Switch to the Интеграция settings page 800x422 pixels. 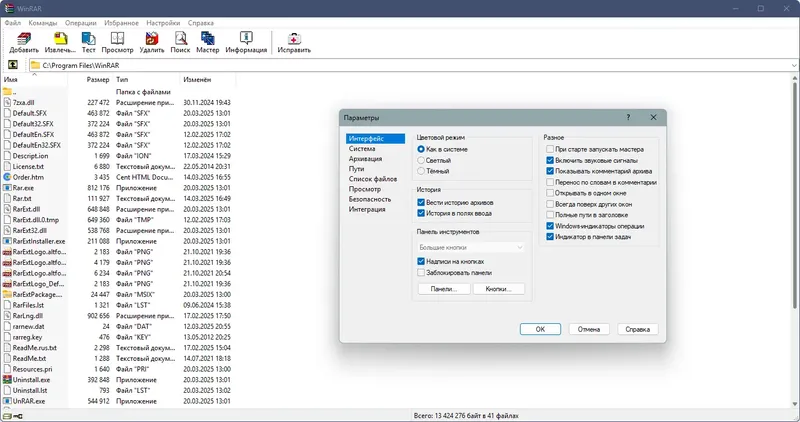[367, 209]
